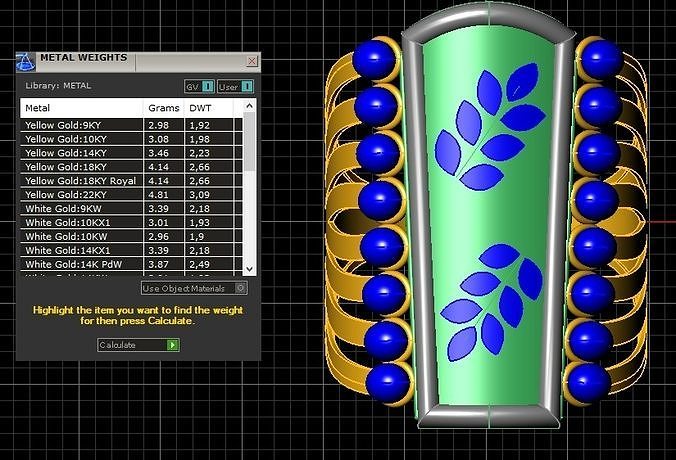Click the Calculate button
The image size is (676, 460).
click(x=138, y=345)
